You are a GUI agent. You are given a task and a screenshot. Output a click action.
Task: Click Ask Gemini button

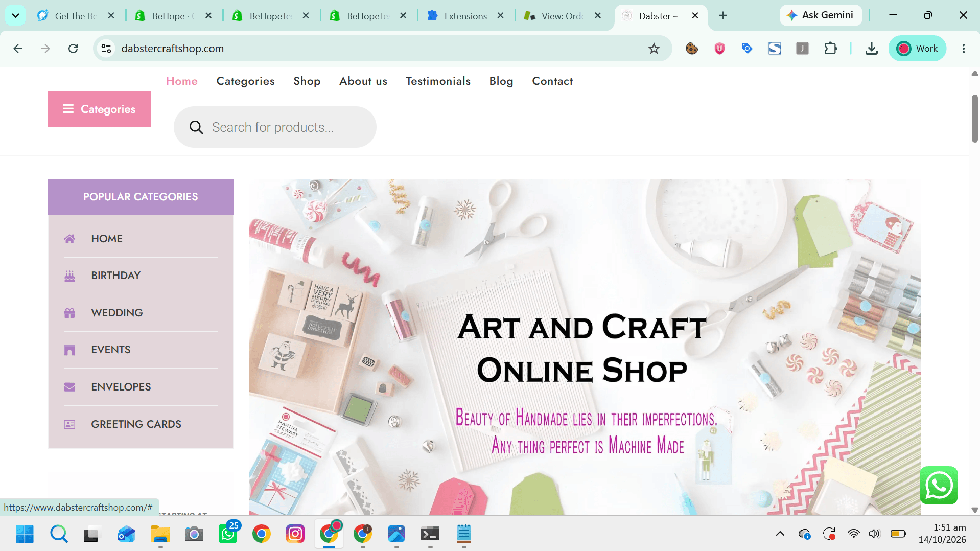[x=821, y=15]
